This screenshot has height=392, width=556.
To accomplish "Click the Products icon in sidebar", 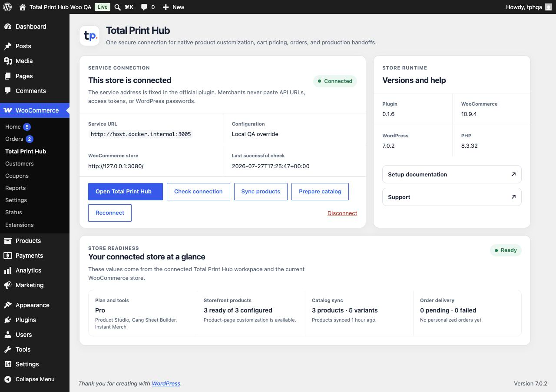I will (x=8, y=241).
